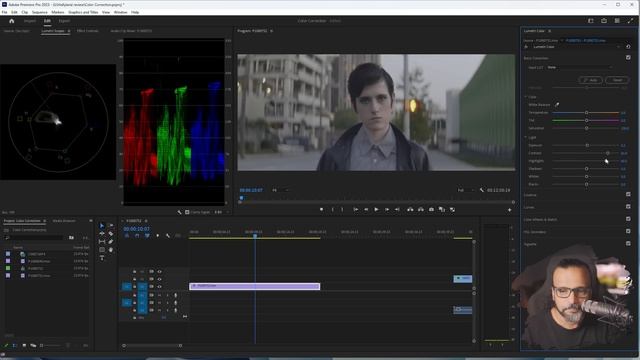
Task: Open the scopes Clamp Signal bit-depth dropdown
Action: pos(222,212)
